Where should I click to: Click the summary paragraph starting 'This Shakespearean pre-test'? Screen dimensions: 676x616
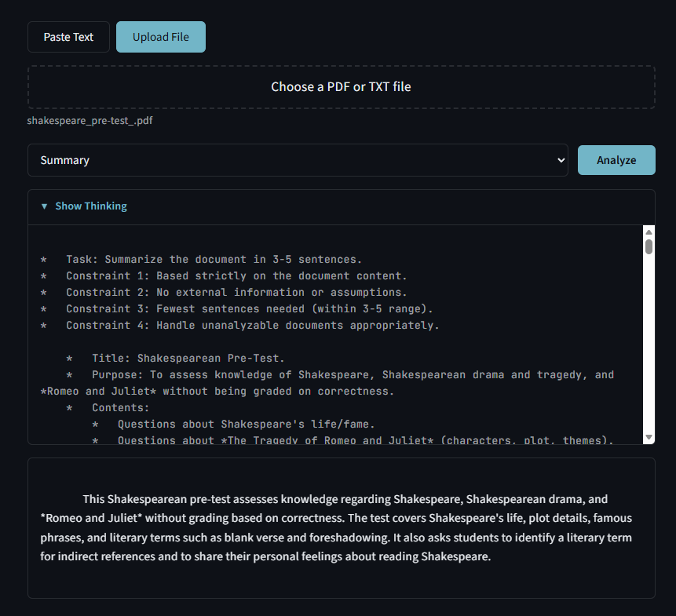tap(336, 527)
